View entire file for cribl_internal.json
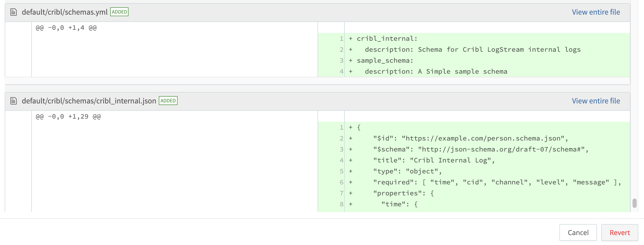This screenshot has height=245, width=644. coord(596,101)
